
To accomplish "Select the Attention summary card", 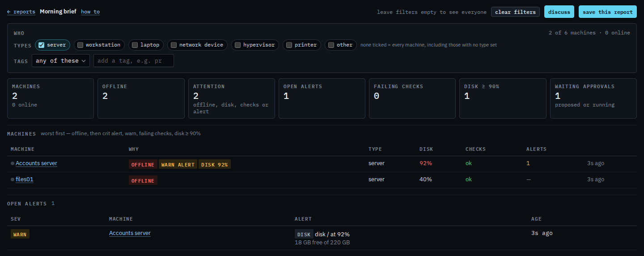I will point(232,98).
